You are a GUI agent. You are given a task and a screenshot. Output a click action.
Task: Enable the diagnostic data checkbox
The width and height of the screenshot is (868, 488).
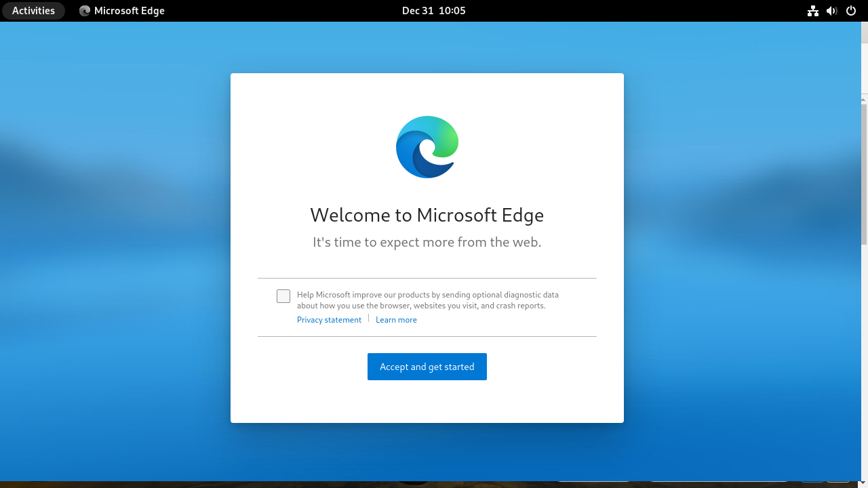[x=283, y=296]
